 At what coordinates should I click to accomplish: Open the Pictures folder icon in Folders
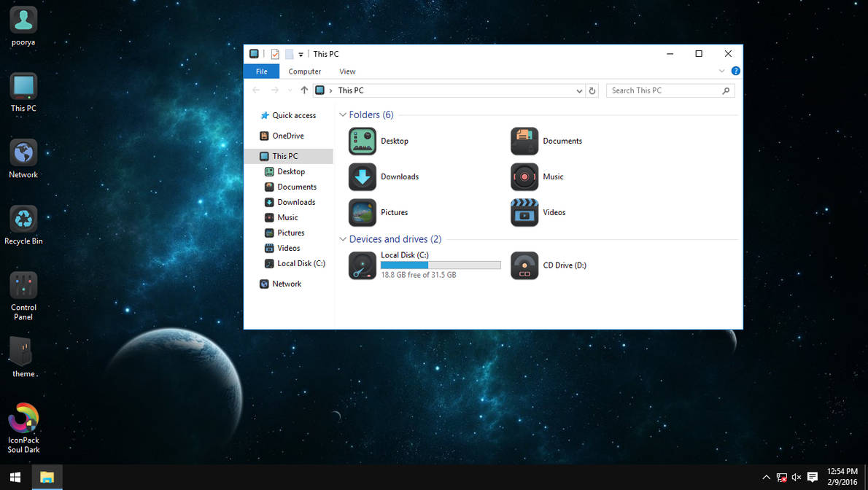363,213
